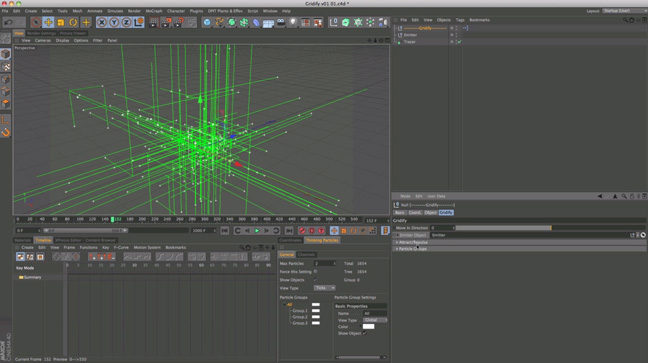
Task: Click the green Play button
Action: [257, 231]
